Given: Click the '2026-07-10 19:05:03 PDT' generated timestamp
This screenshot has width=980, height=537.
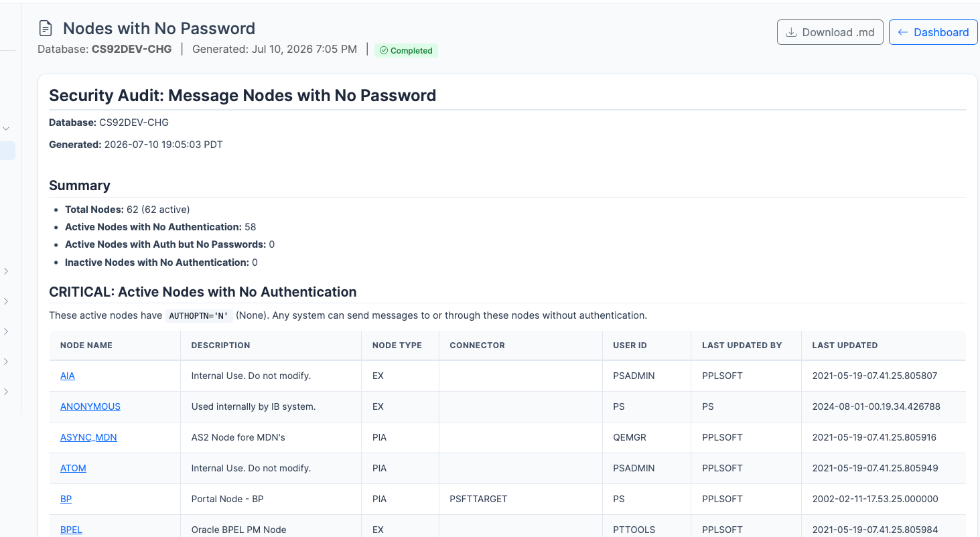Looking at the screenshot, I should tap(163, 144).
